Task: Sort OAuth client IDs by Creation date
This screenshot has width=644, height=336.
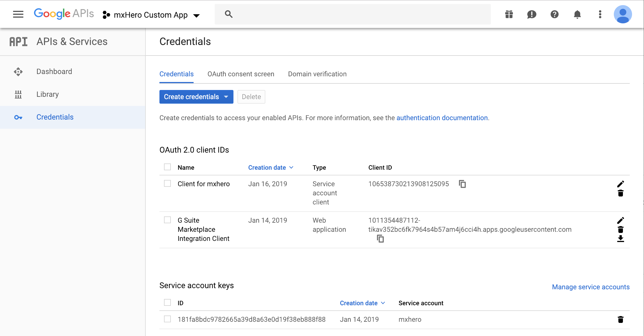Action: [270, 167]
